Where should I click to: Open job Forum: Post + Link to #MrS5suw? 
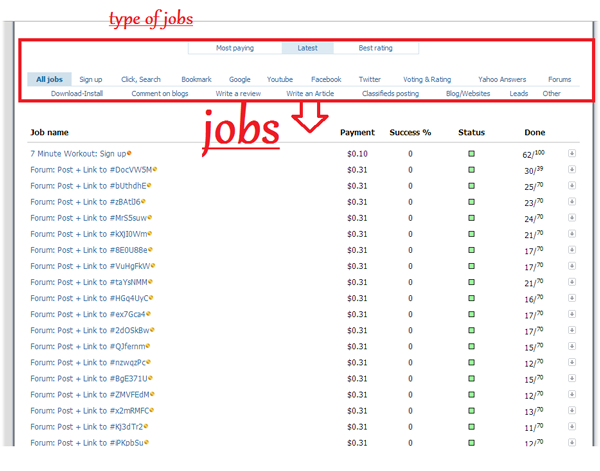(89, 218)
